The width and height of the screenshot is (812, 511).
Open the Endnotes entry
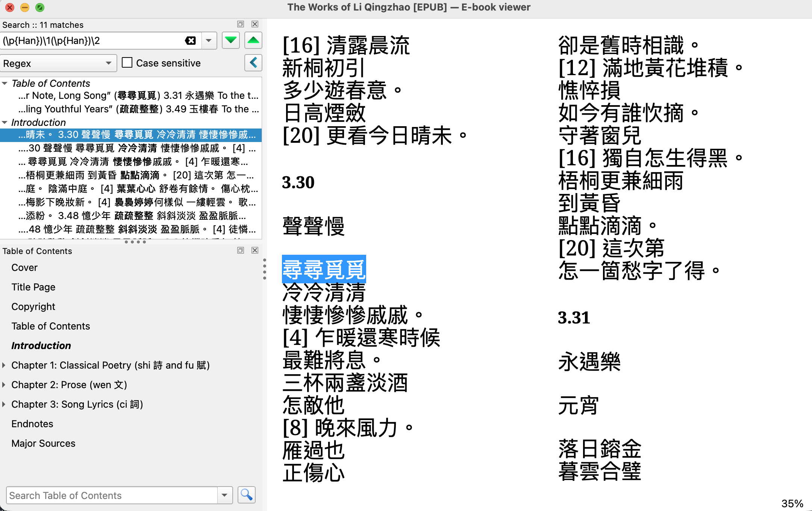click(x=32, y=424)
